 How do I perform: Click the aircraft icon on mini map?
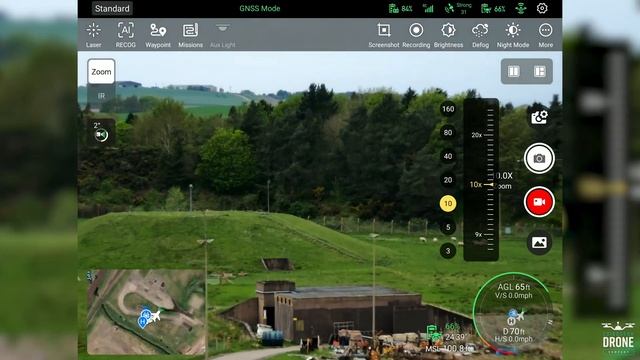155,316
